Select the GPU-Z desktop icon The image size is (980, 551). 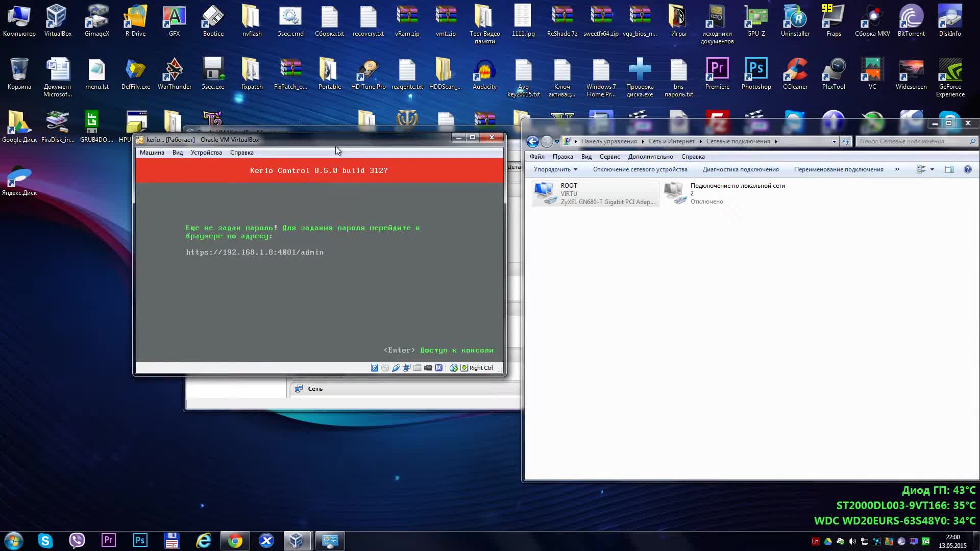point(756,21)
